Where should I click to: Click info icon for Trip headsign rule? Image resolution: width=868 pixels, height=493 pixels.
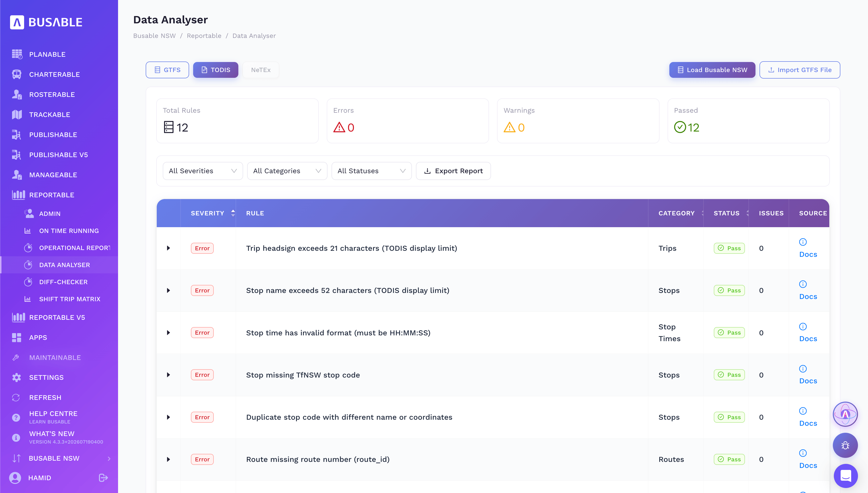click(803, 242)
